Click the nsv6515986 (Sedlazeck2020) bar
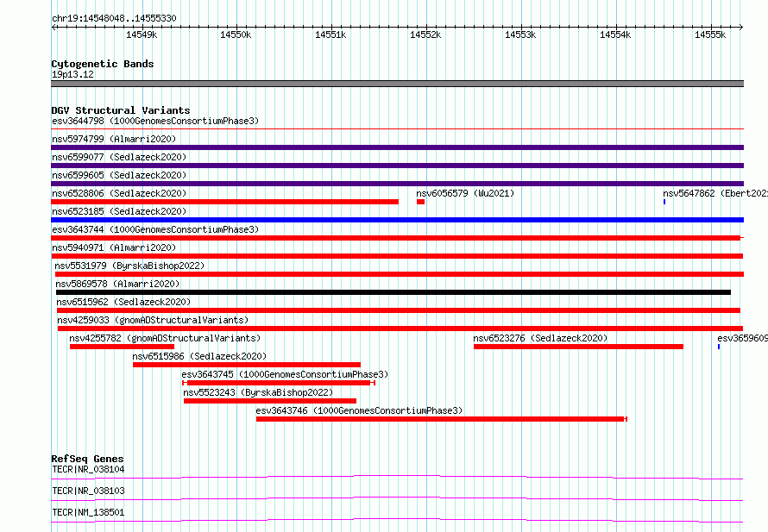 [247, 365]
